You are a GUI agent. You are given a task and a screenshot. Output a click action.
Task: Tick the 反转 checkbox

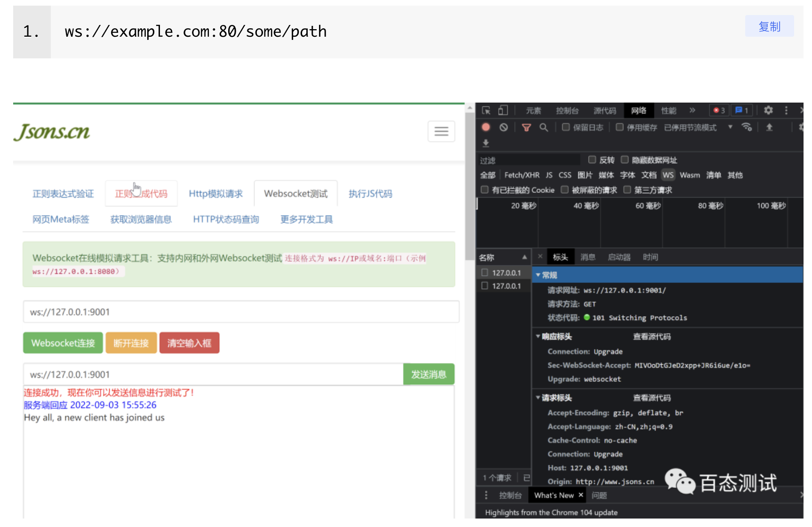click(592, 160)
